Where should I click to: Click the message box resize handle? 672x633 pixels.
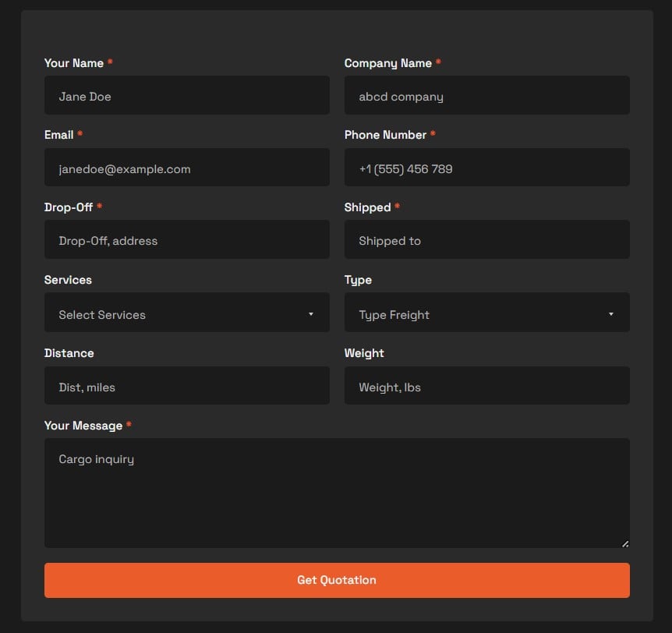click(x=625, y=544)
